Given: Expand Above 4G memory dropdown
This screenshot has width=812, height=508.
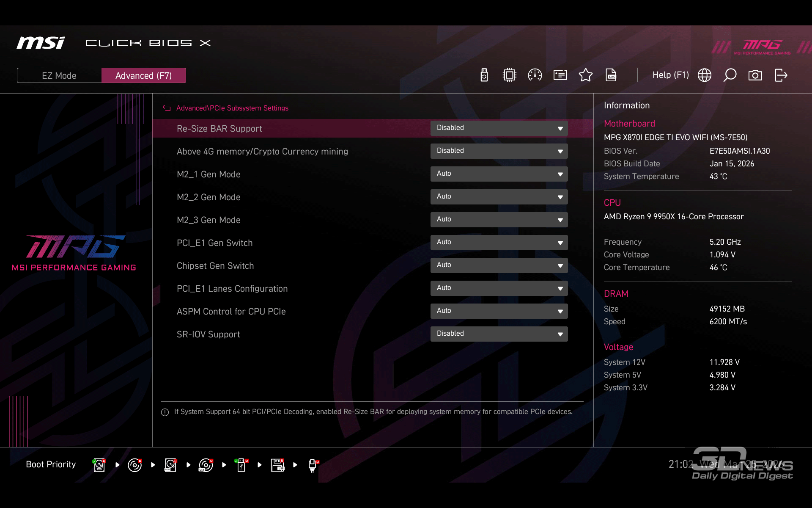Looking at the screenshot, I should click(x=499, y=151).
